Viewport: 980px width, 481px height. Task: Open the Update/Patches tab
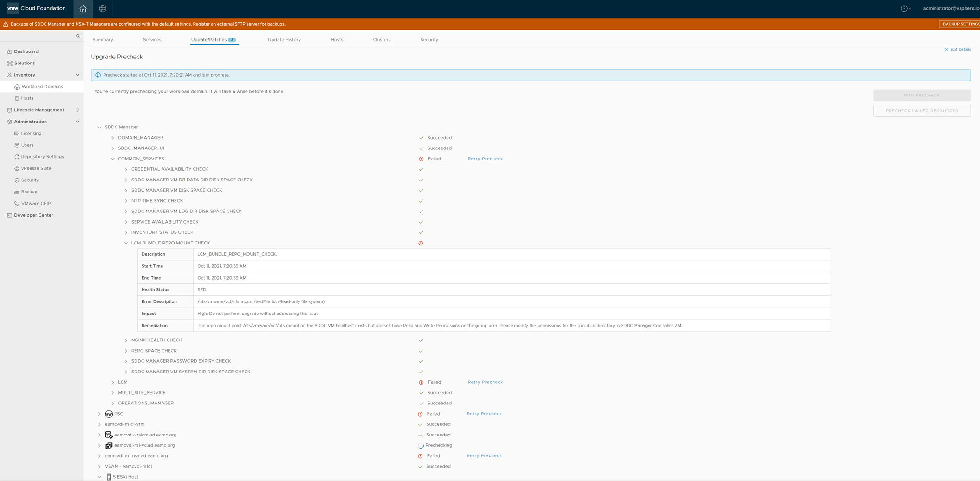click(x=214, y=40)
